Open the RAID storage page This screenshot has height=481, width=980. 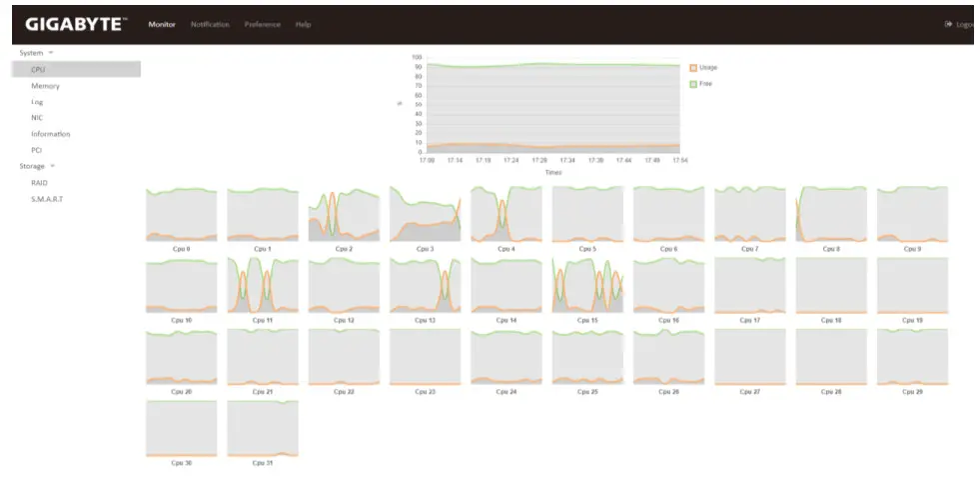39,183
